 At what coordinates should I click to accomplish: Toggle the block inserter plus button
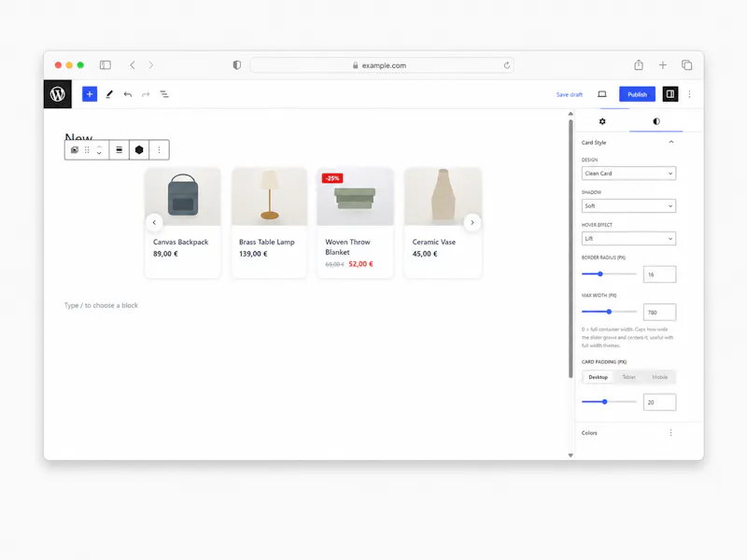pyautogui.click(x=90, y=94)
